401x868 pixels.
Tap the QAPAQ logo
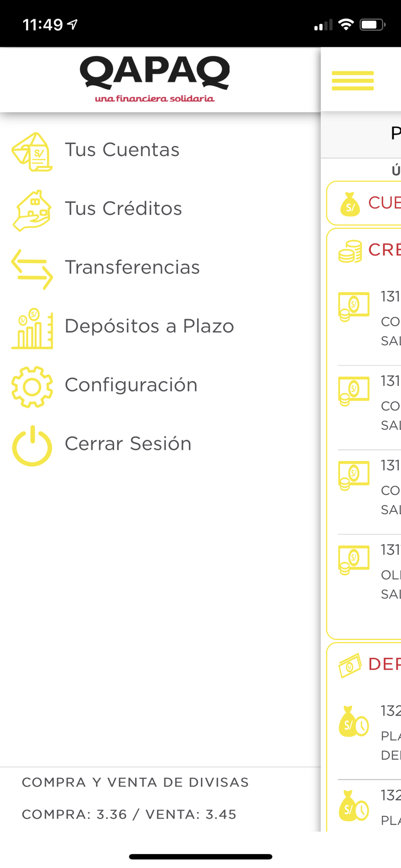click(154, 79)
